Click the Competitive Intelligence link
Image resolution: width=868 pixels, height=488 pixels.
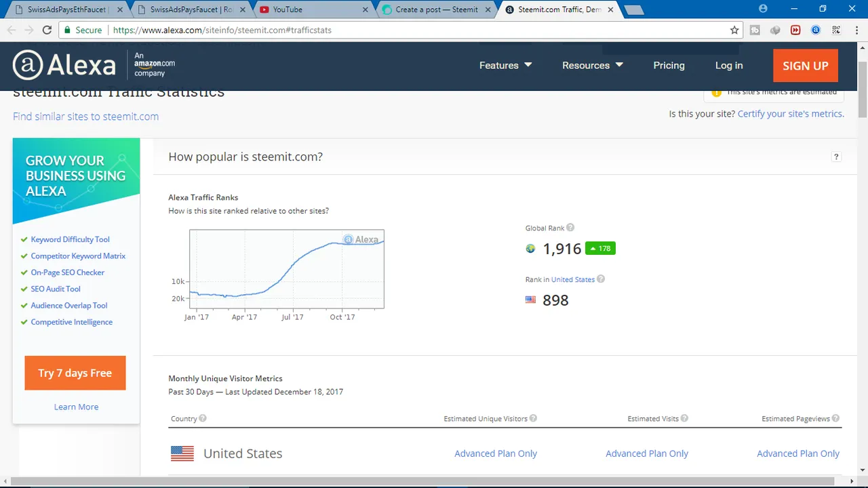[x=71, y=322]
